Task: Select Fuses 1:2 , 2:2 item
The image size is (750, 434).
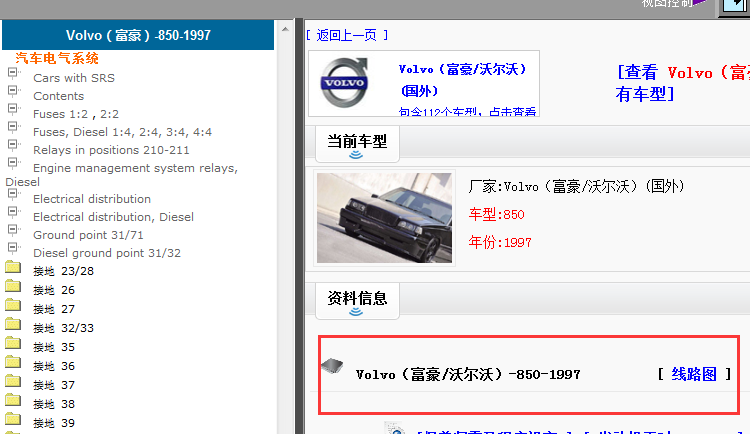Action: [76, 114]
